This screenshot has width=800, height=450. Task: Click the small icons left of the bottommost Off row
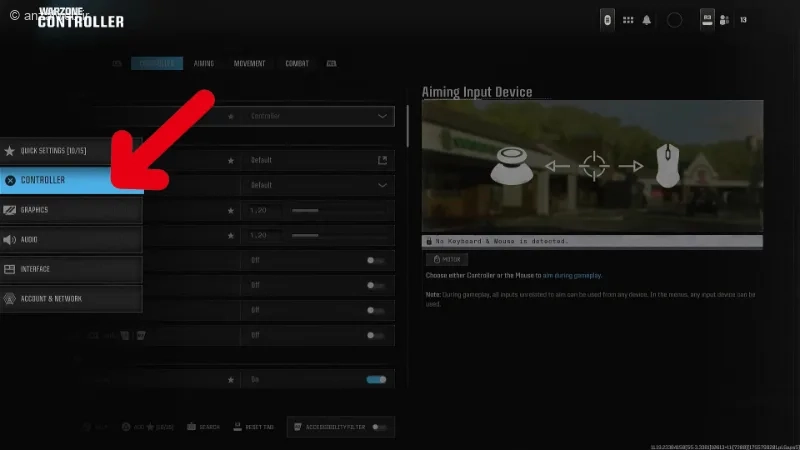(x=117, y=335)
